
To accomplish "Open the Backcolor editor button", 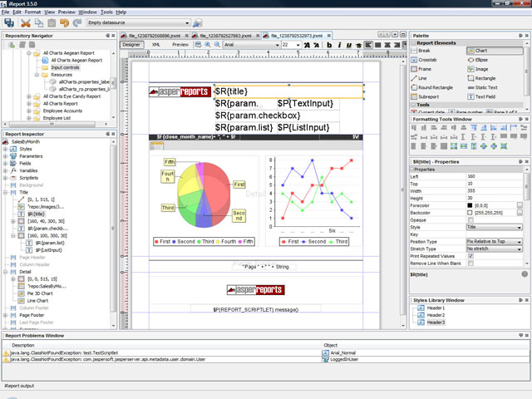I will click(x=520, y=213).
